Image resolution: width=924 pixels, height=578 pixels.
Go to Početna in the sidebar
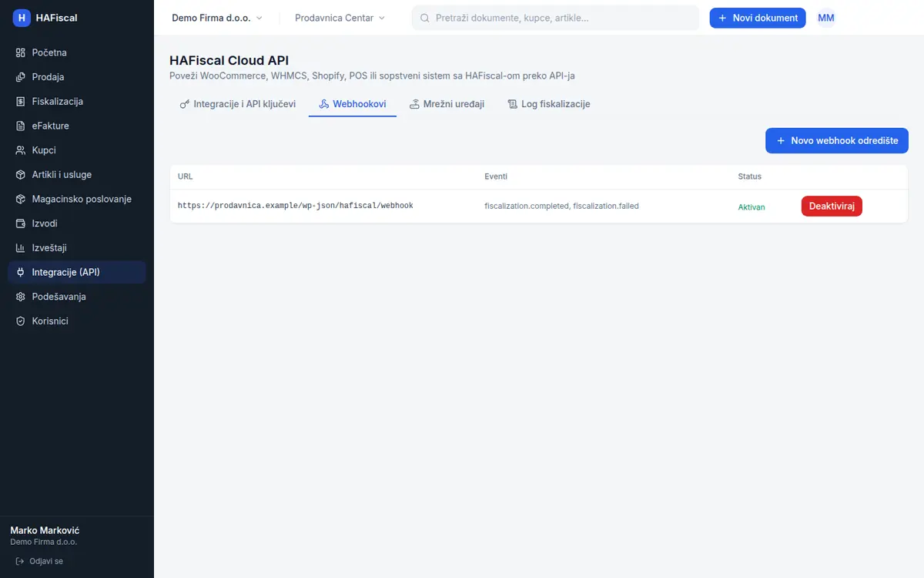(77, 53)
